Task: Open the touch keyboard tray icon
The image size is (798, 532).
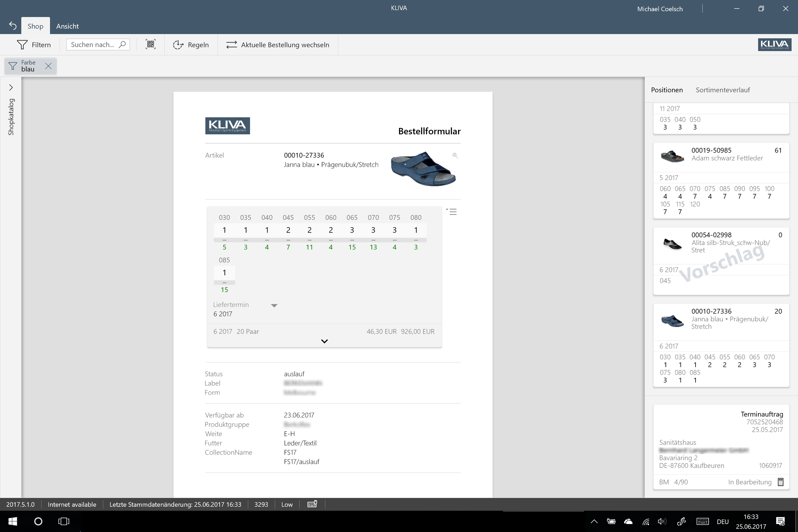Action: [x=702, y=521]
